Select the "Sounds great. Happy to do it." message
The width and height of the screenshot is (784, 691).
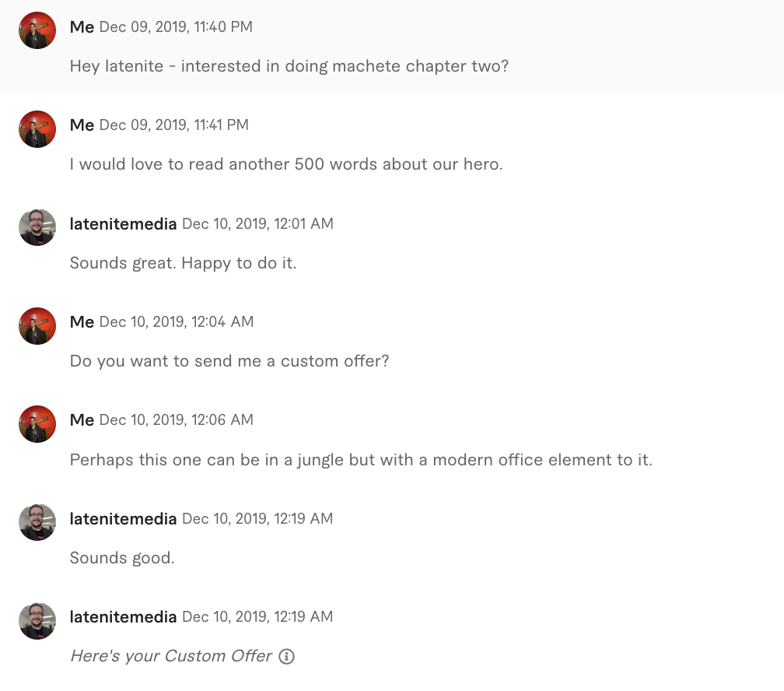[x=183, y=263]
